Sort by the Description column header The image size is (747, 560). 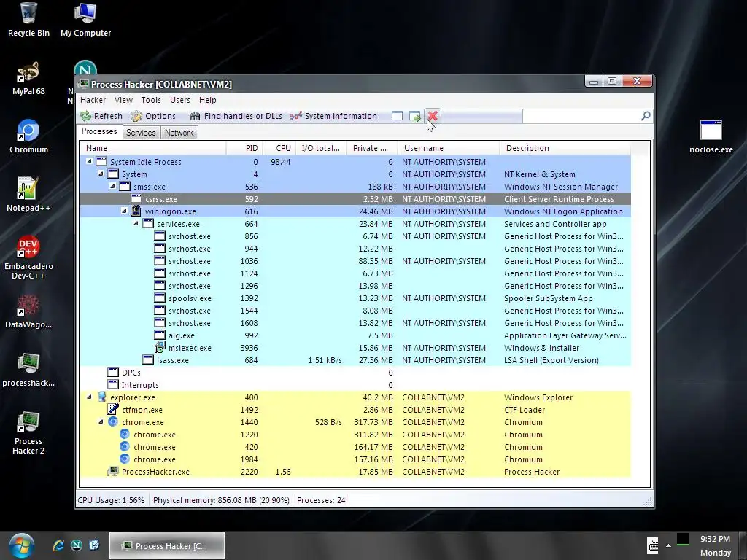click(565, 148)
